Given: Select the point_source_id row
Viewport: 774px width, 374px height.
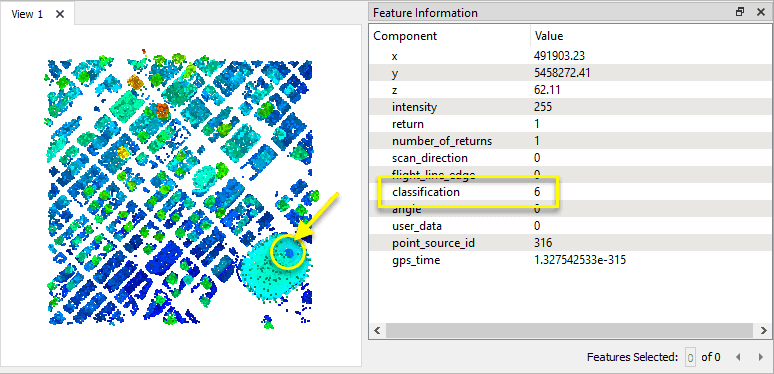Looking at the screenshot, I should tap(570, 243).
